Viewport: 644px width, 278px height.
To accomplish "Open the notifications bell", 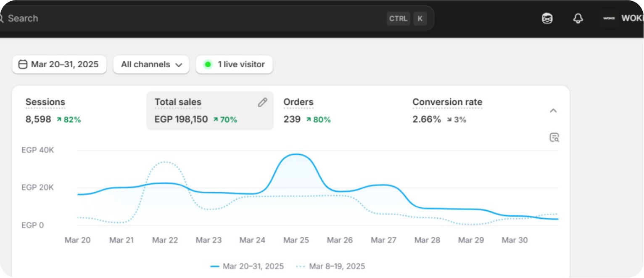I will coord(578,19).
